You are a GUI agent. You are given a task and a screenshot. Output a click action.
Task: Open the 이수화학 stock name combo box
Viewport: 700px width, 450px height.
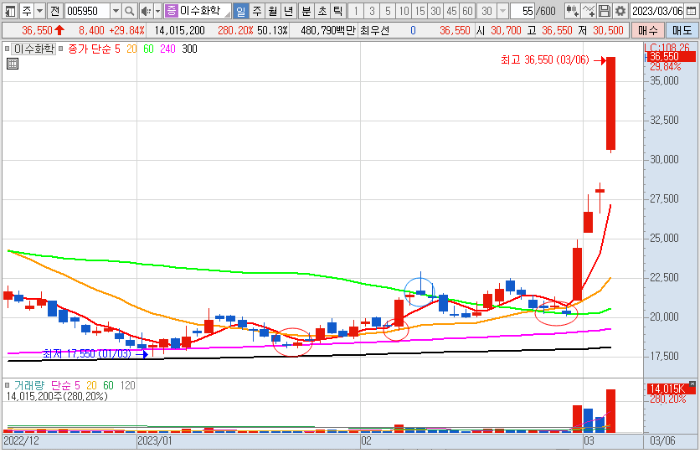tap(198, 10)
